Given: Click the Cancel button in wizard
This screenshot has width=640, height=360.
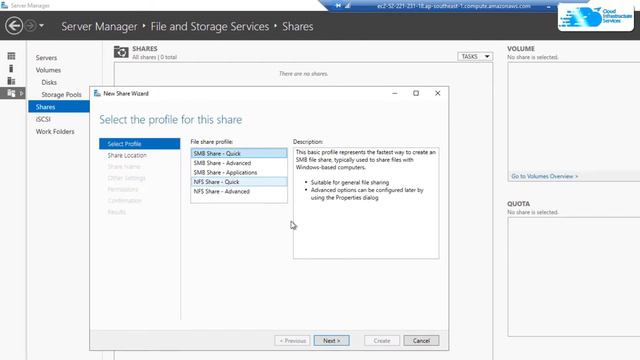Looking at the screenshot, I should point(421,340).
